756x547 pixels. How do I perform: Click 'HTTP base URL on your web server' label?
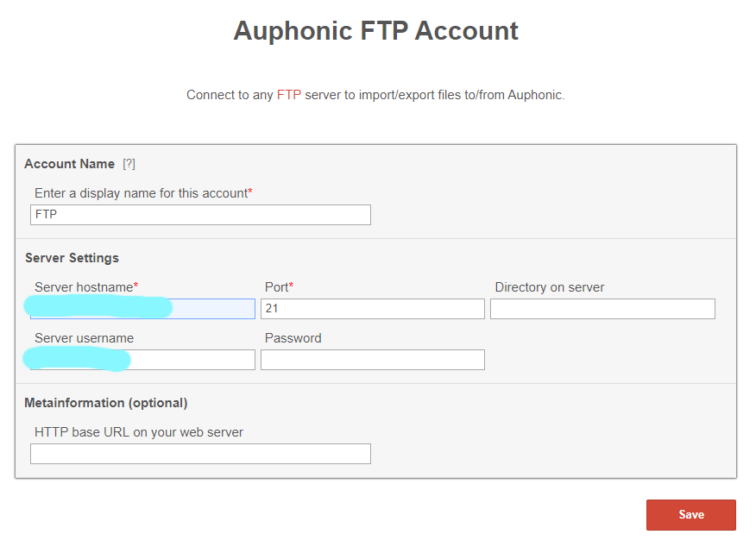(139, 432)
